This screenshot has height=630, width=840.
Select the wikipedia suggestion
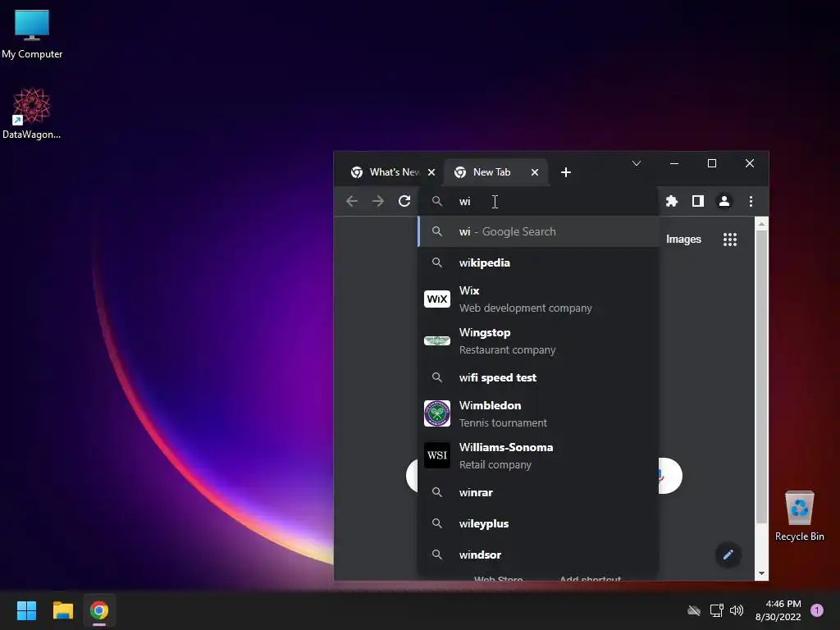pos(538,263)
